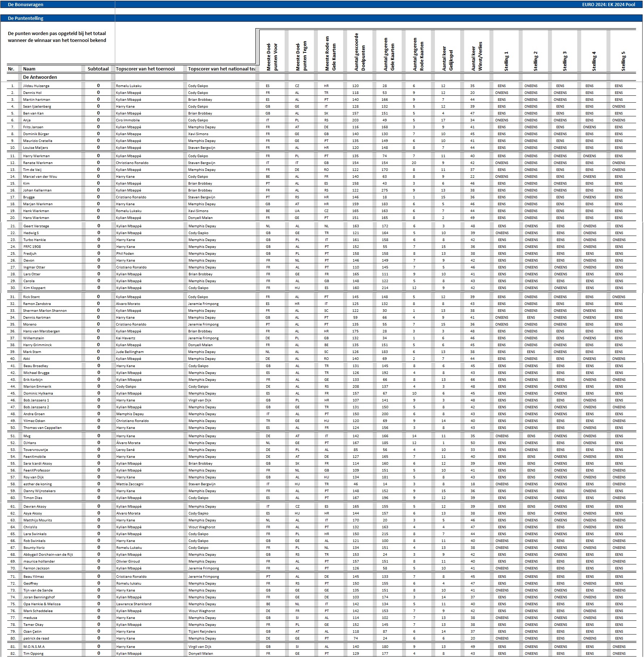Click the name 'Thomas van Cappellen'
This screenshot has width=644, height=658.
click(43, 428)
